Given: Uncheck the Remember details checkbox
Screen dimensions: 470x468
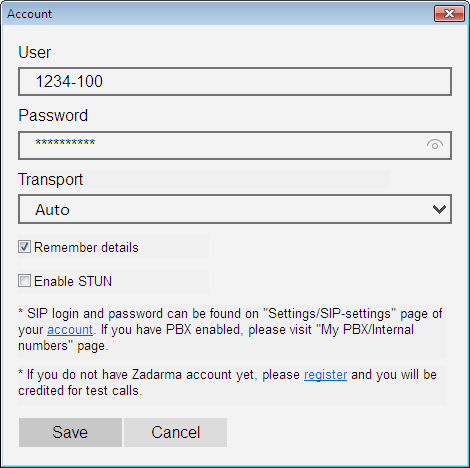Looking at the screenshot, I should 24,247.
